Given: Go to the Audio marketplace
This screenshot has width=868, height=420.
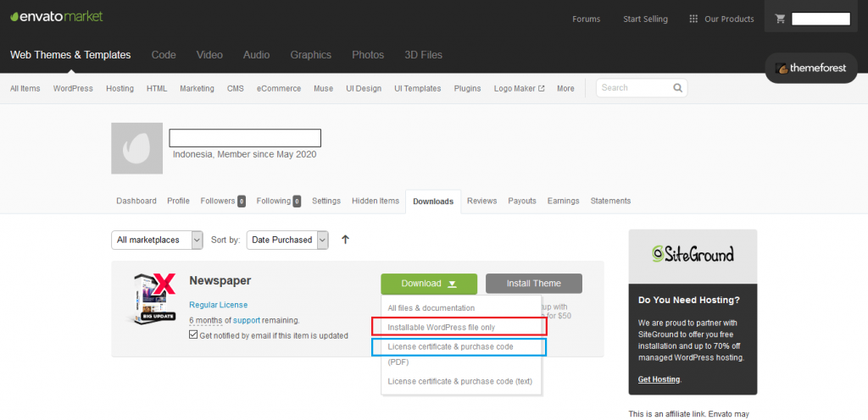Looking at the screenshot, I should coord(256,55).
